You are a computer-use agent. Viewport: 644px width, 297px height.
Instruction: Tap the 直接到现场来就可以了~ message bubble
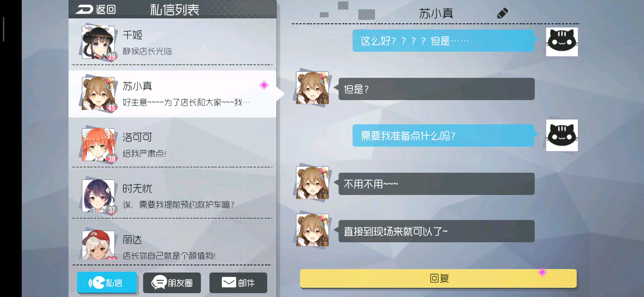tap(436, 231)
